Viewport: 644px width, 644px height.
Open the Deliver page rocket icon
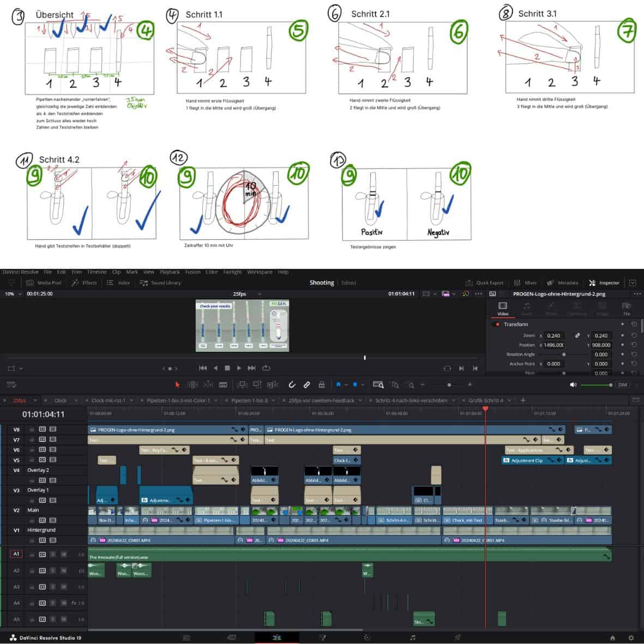coord(458,637)
